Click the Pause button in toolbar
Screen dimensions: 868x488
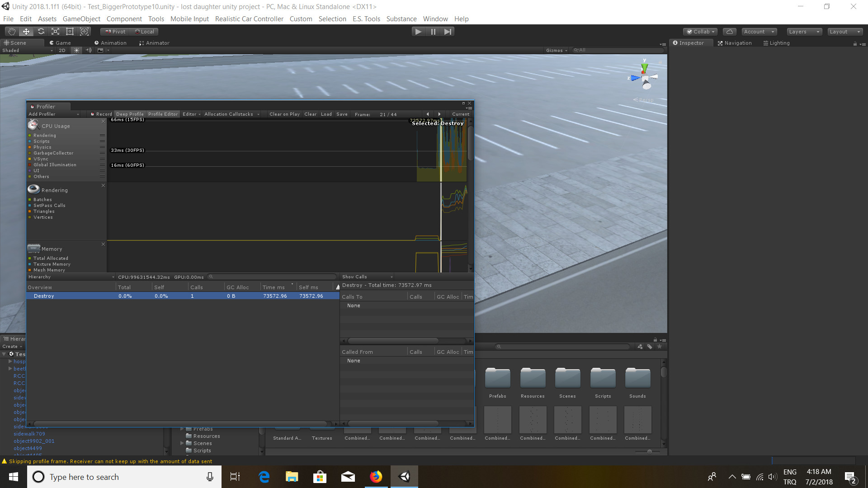click(434, 31)
